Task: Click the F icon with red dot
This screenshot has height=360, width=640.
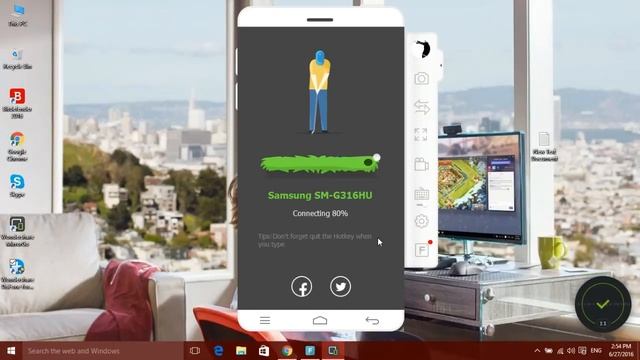Action: [x=422, y=249]
